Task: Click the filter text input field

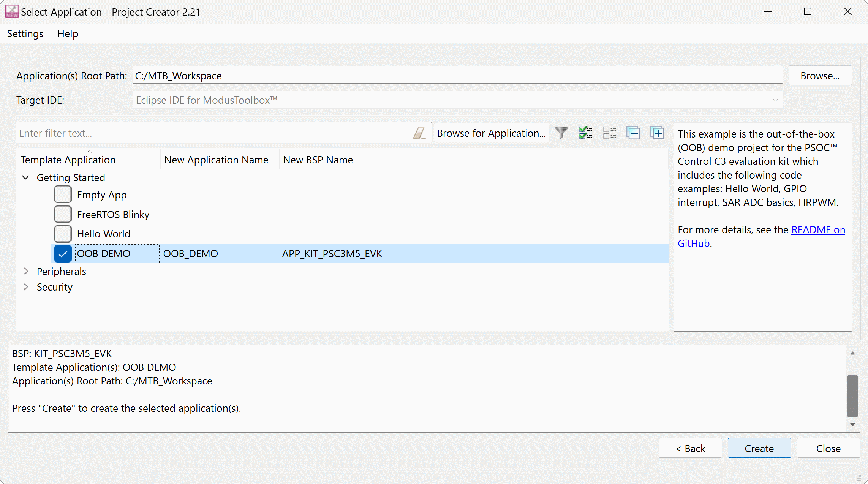Action: (x=215, y=133)
